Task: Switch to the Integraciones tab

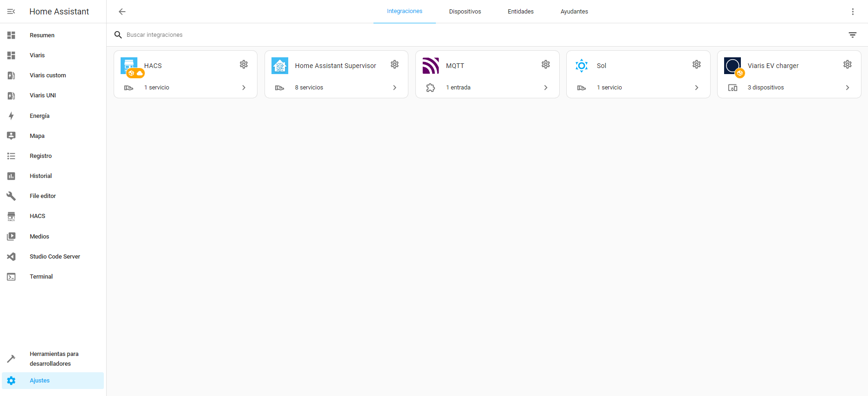Action: pos(405,11)
